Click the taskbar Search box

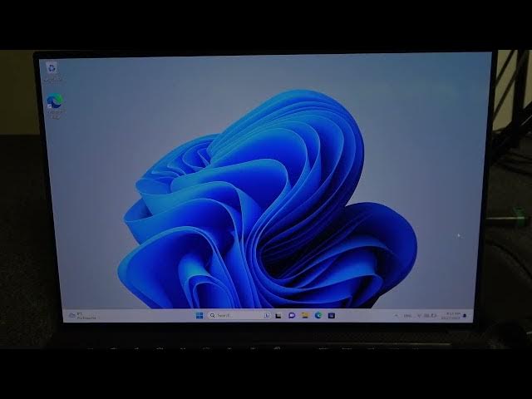point(239,316)
